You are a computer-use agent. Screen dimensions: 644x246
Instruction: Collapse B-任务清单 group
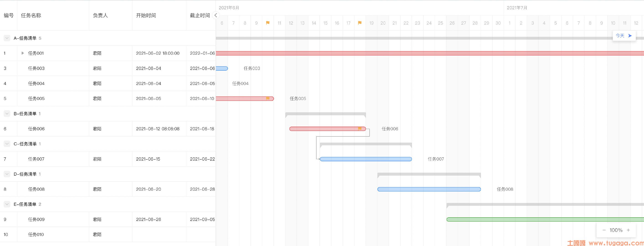(7, 113)
